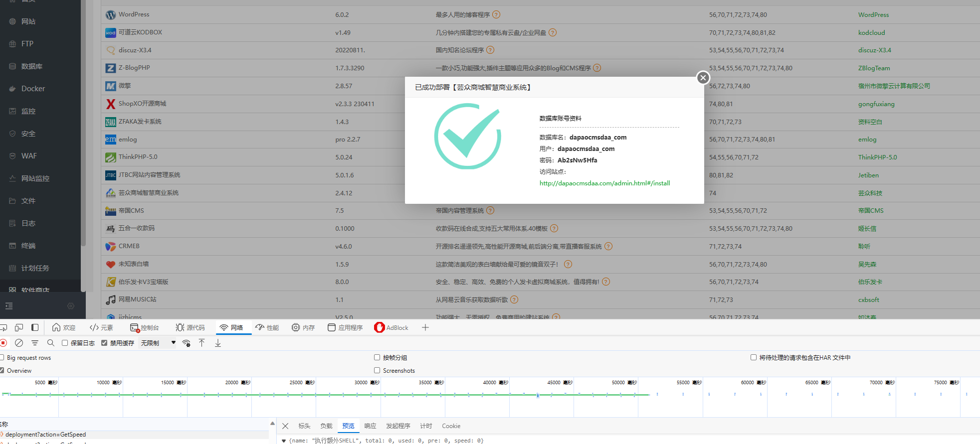Viewport: 980px width, 444px height.
Task: Toggle the network filter icon
Action: coord(35,343)
